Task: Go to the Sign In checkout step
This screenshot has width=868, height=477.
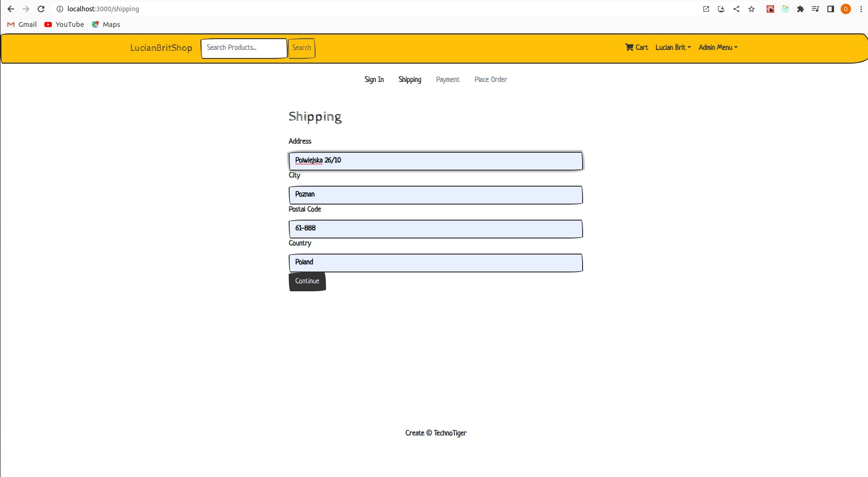Action: click(374, 80)
